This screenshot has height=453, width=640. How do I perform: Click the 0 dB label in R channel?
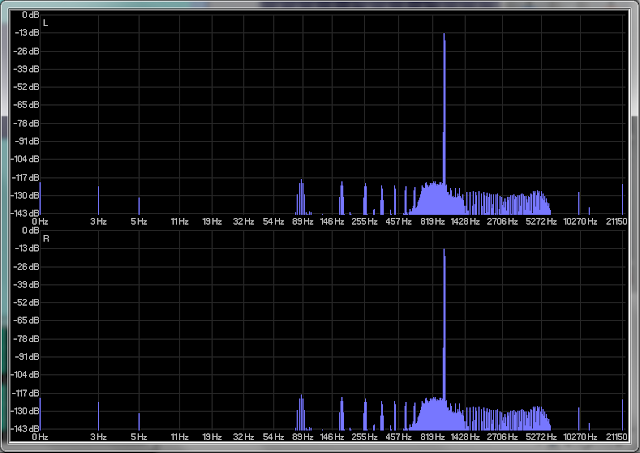click(30, 231)
